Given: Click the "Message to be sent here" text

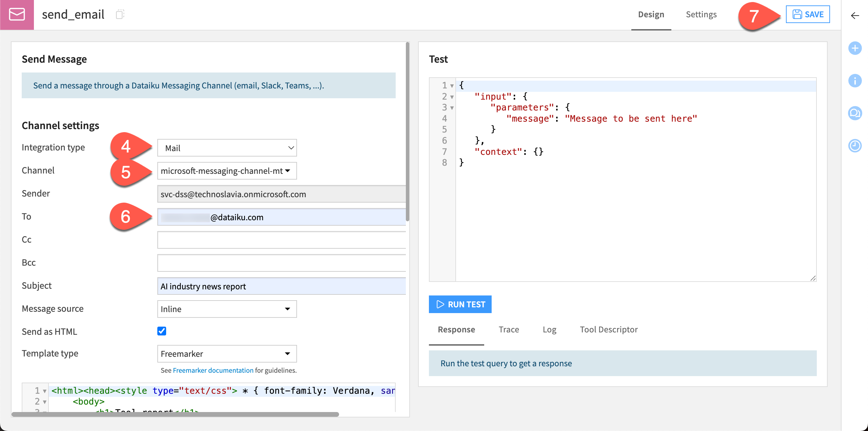Looking at the screenshot, I should coord(631,119).
